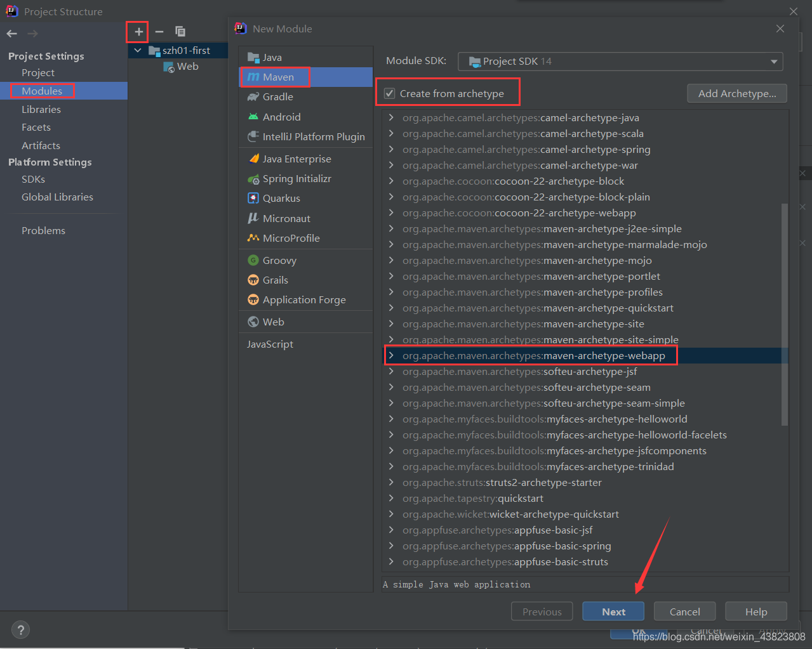Expand cocoon-22-archetype-webapp archetype
Image resolution: width=812 pixels, height=649 pixels.
click(x=391, y=213)
